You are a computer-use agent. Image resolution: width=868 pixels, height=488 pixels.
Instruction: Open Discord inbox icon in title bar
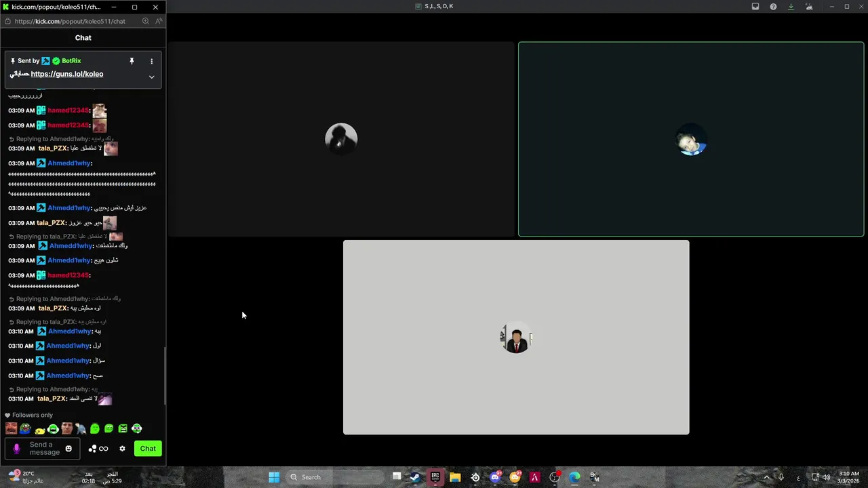coord(755,7)
